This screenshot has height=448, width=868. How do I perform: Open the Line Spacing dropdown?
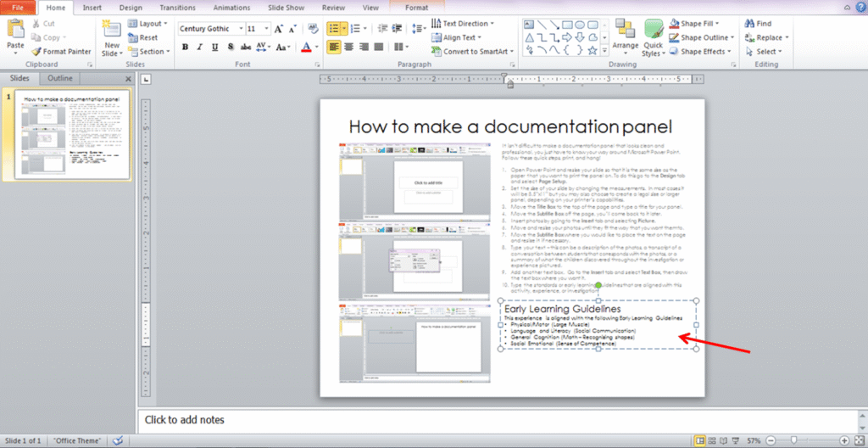[420, 29]
